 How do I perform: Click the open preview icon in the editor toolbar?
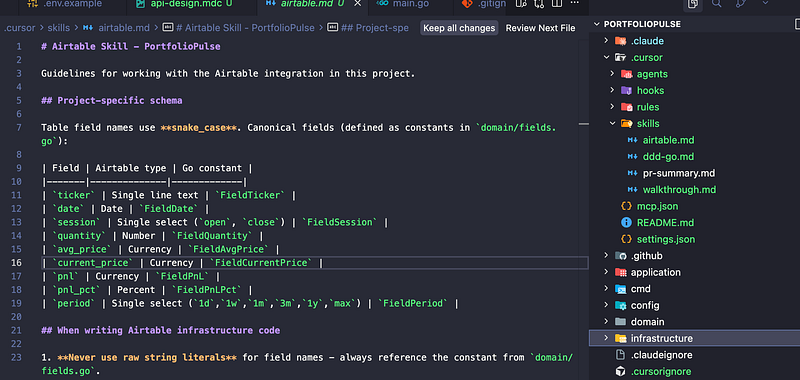point(521,4)
